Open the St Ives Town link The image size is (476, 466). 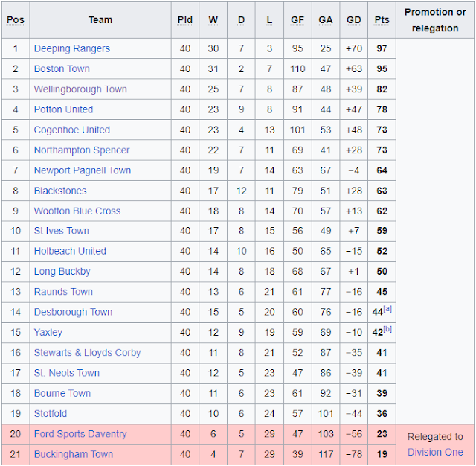[62, 231]
